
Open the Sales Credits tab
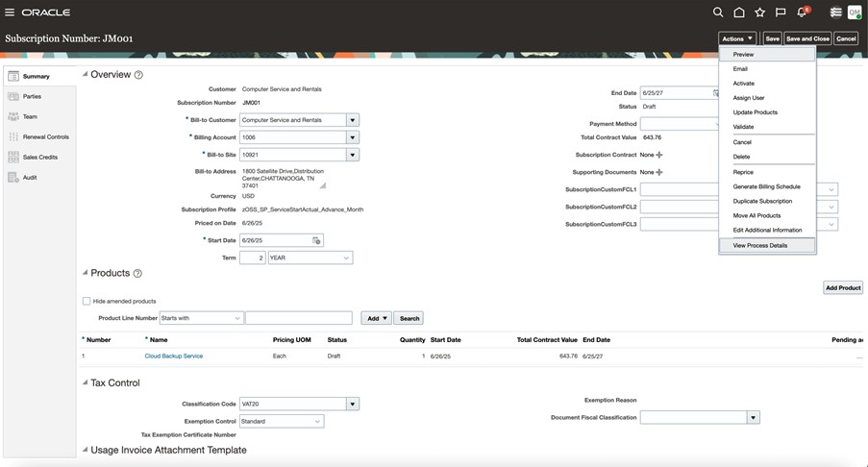tap(39, 158)
